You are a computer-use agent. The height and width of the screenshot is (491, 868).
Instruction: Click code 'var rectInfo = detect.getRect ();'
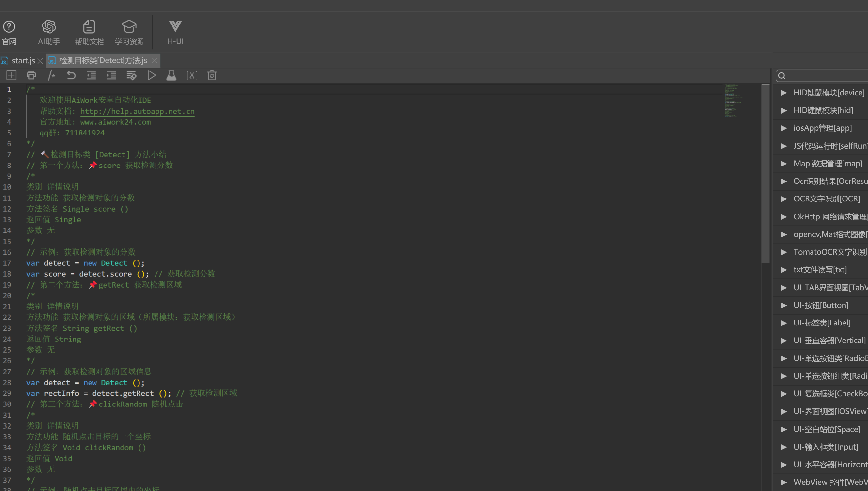coord(99,393)
